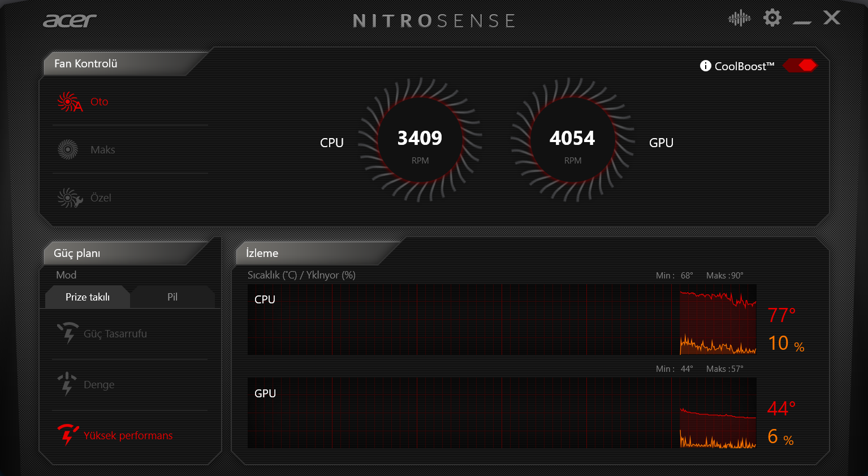
Task: Select the Yüksek performans plan label
Action: pyautogui.click(x=128, y=436)
